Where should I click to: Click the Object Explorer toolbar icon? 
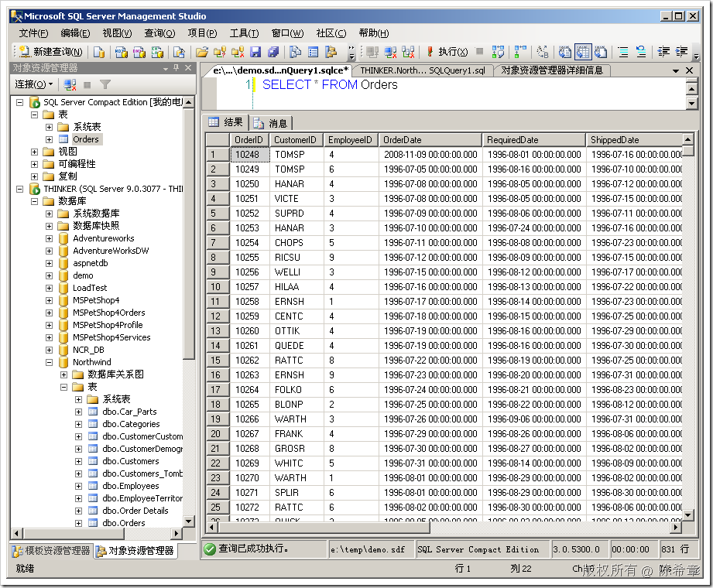pos(331,52)
